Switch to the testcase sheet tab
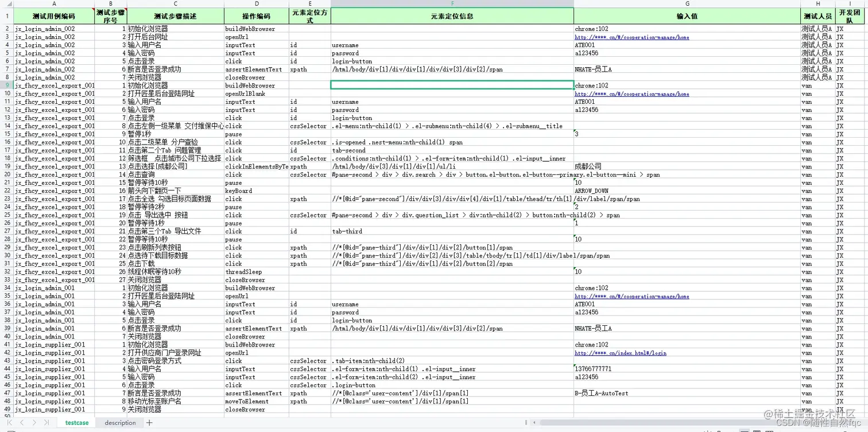 pos(76,422)
